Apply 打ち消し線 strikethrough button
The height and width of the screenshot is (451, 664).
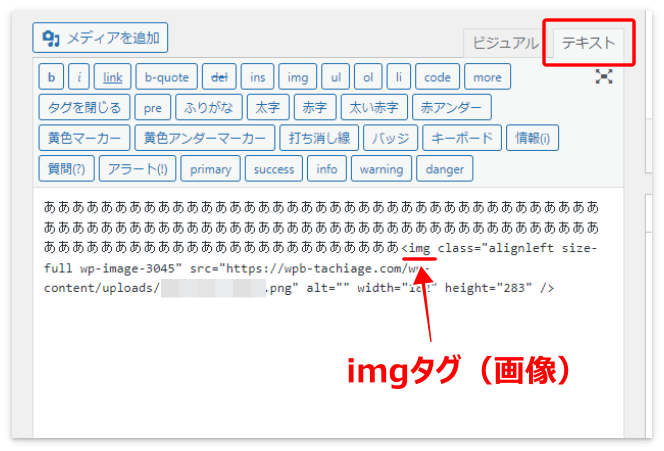pos(319,138)
